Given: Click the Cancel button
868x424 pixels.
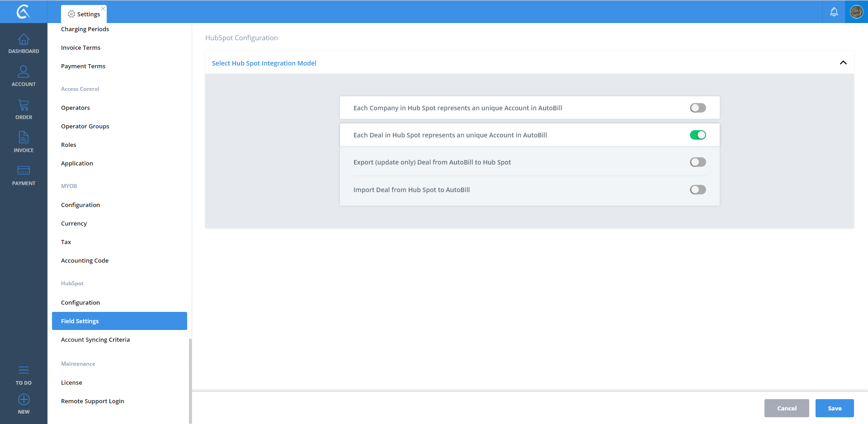Looking at the screenshot, I should [x=786, y=408].
